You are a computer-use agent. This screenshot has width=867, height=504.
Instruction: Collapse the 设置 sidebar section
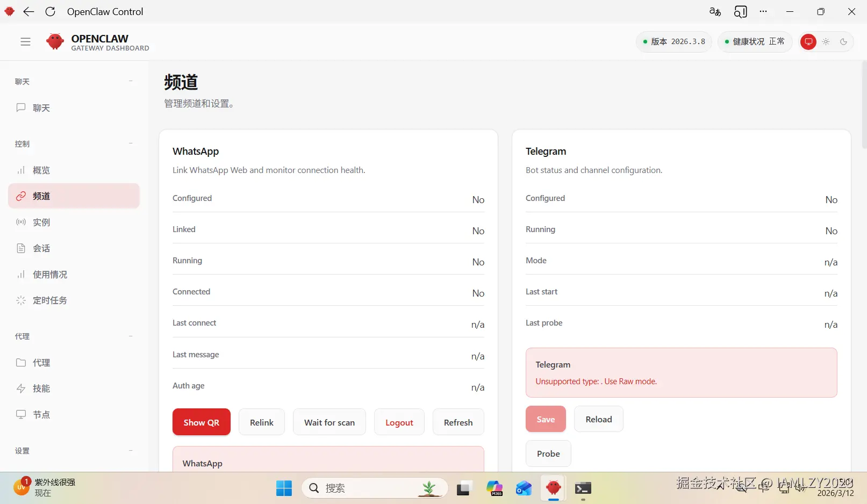pyautogui.click(x=131, y=451)
